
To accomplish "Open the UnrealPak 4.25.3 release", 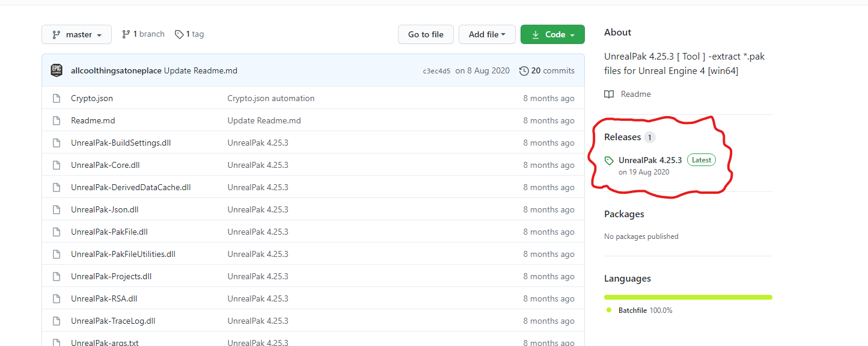I will click(650, 160).
